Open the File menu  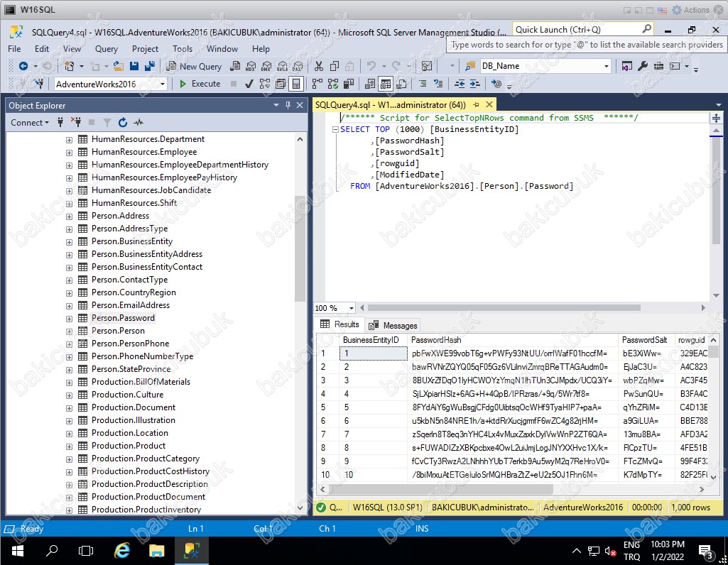tap(14, 49)
